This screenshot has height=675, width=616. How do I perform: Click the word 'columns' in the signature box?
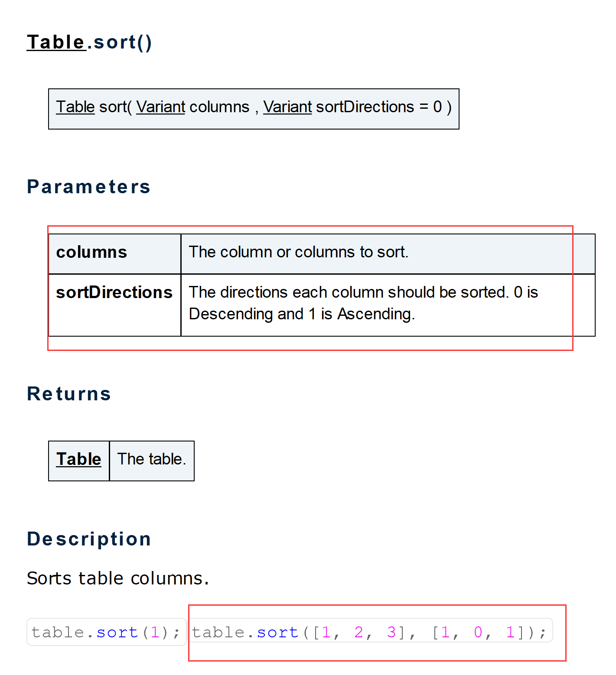tap(219, 107)
